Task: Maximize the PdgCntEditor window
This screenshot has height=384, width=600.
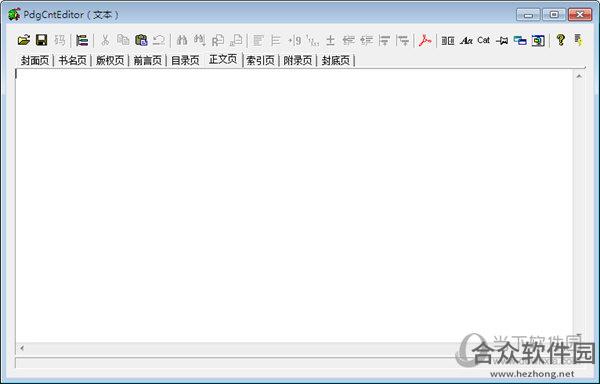Action: 554,15
